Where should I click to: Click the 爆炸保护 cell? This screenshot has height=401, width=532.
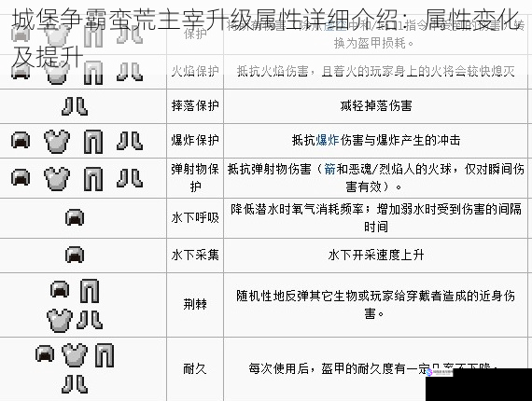pyautogui.click(x=195, y=140)
